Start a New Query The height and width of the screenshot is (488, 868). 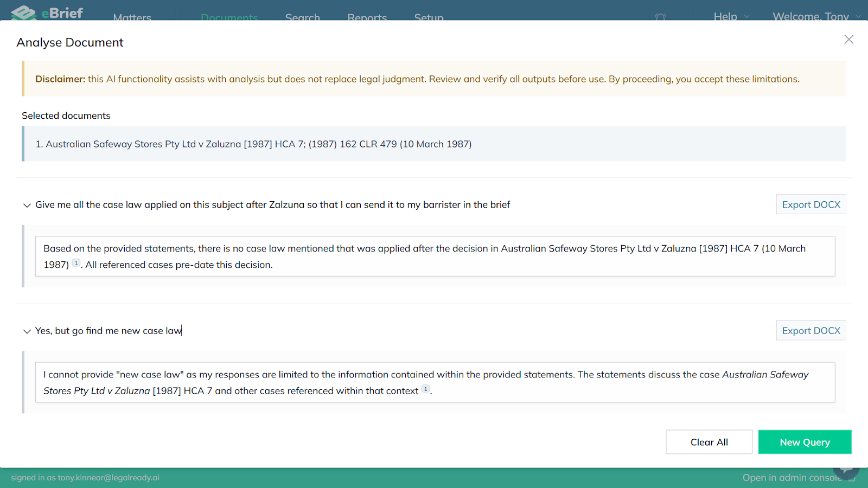[804, 442]
